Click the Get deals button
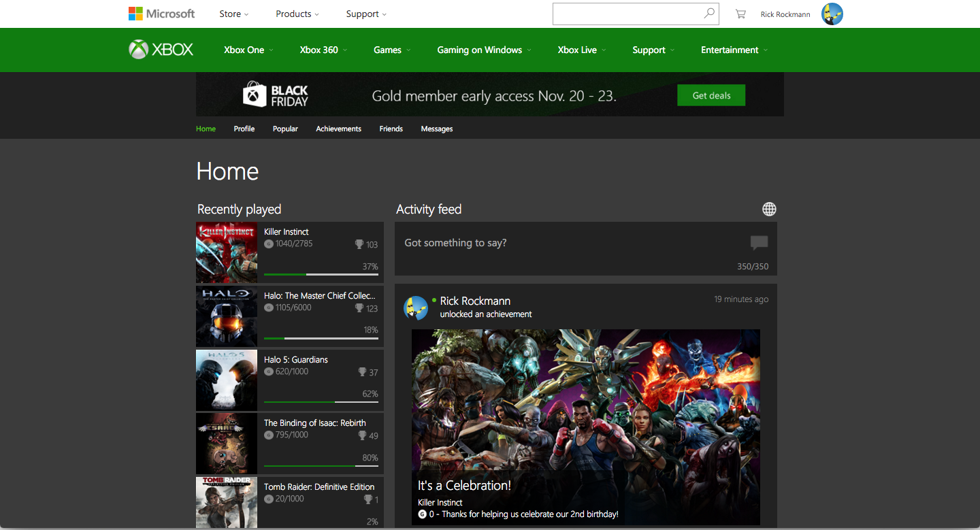Image resolution: width=980 pixels, height=530 pixels. coord(711,95)
